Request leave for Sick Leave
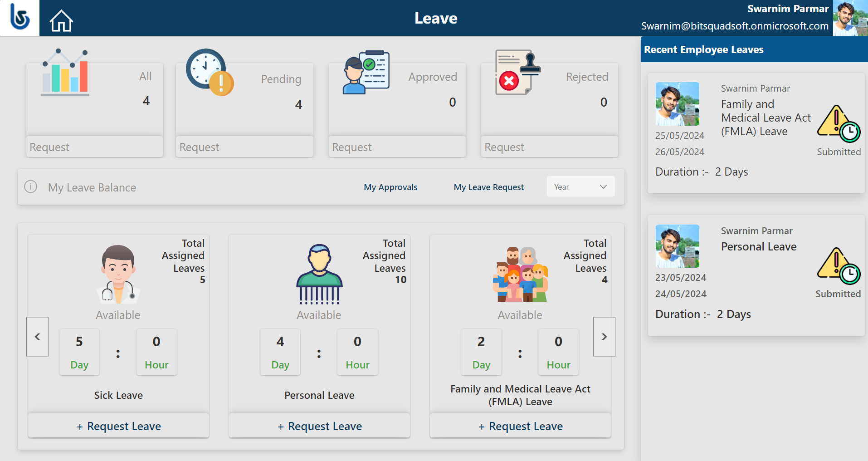The width and height of the screenshot is (868, 461). [x=118, y=426]
